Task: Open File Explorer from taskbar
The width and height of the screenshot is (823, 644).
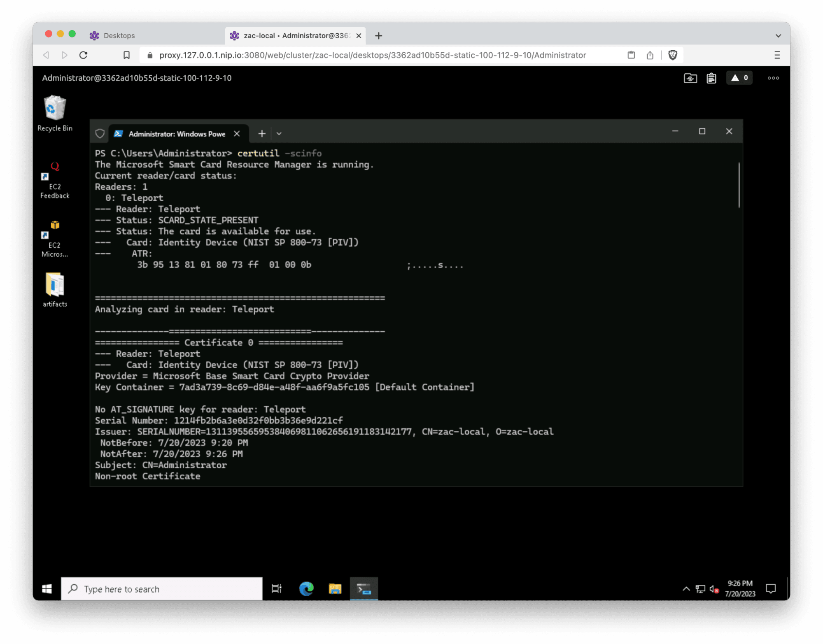Action: pos(335,589)
